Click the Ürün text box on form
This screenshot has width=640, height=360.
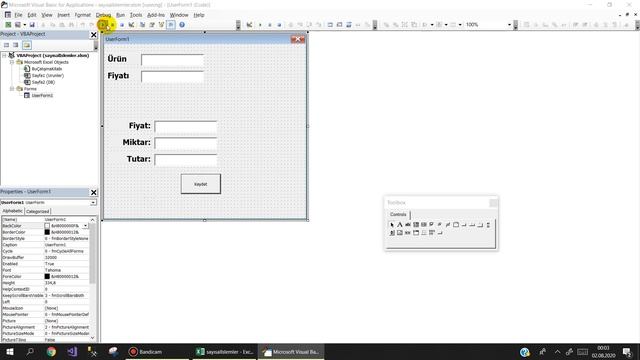coord(172,60)
